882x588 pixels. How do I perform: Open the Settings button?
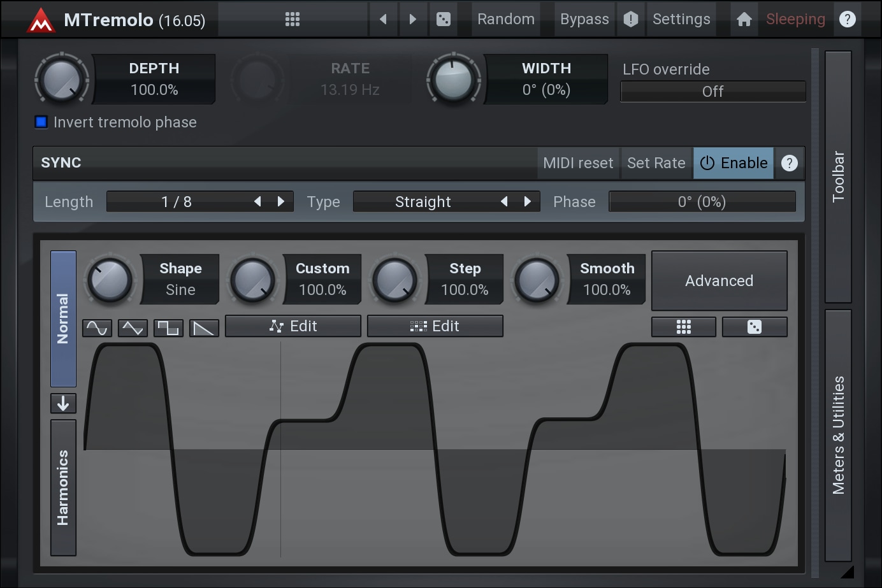point(681,19)
